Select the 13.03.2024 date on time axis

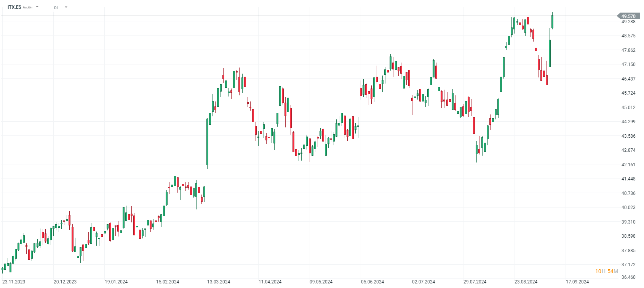click(219, 282)
